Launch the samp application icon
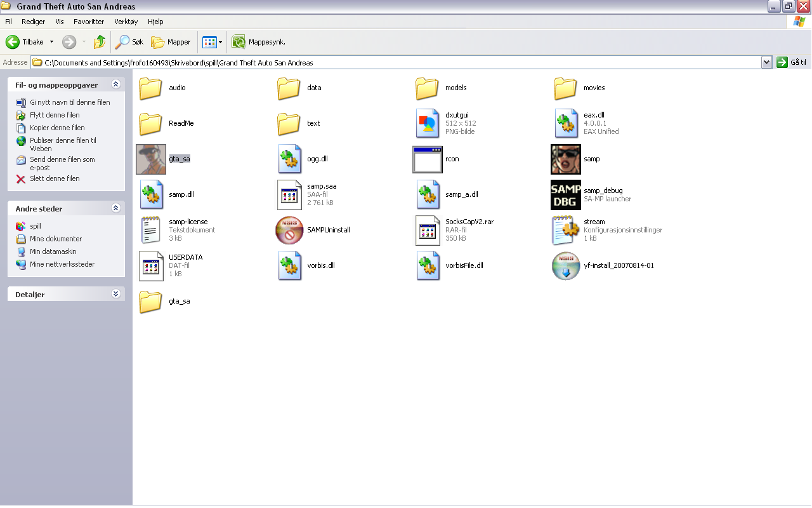 (565, 159)
